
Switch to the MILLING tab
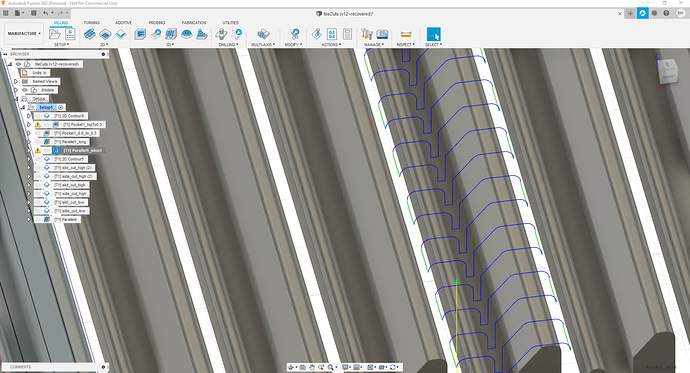tap(61, 22)
